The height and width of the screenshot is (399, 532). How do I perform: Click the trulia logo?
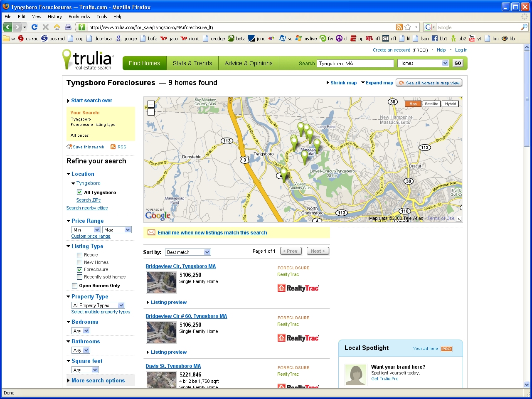coord(88,59)
